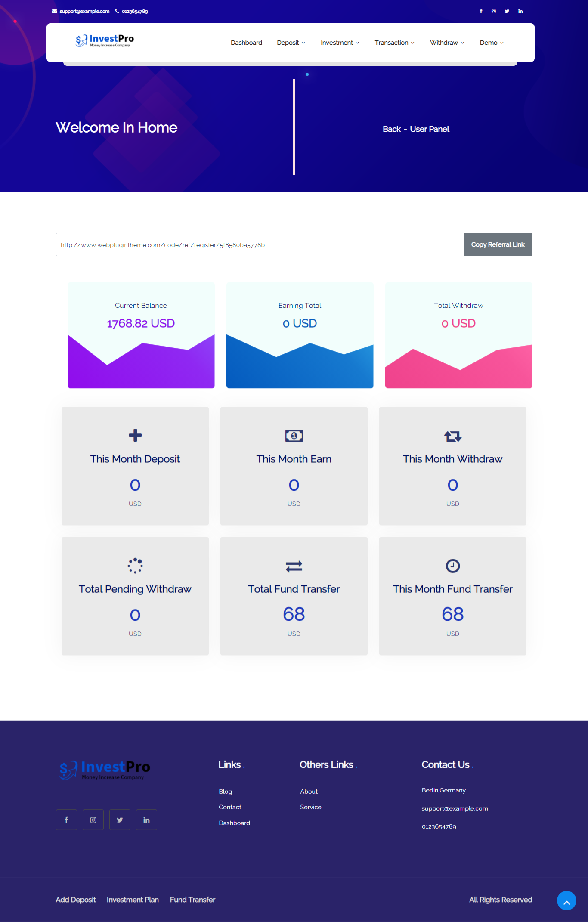The height and width of the screenshot is (922, 588).
Task: Open the Instagram icon in footer
Action: point(93,820)
